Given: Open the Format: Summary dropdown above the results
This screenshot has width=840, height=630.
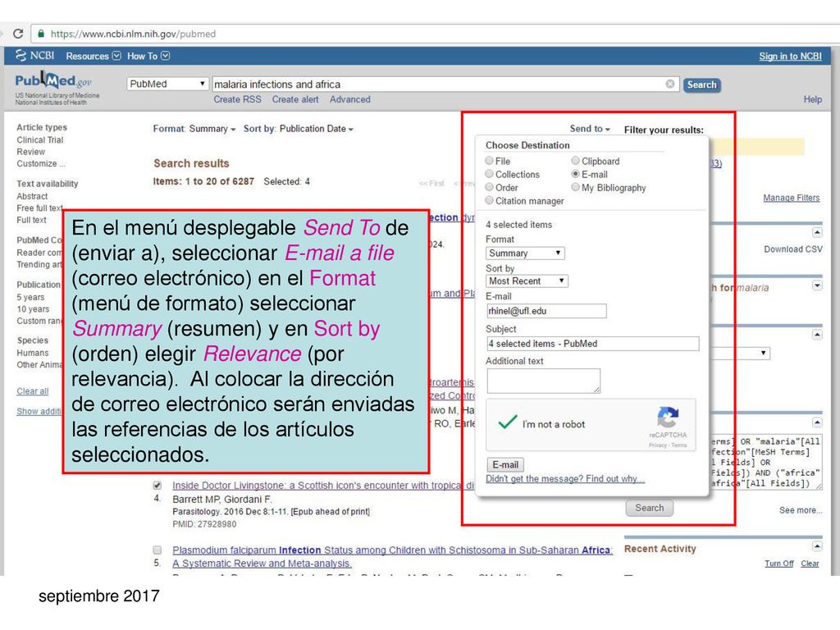Looking at the screenshot, I should pos(194,129).
